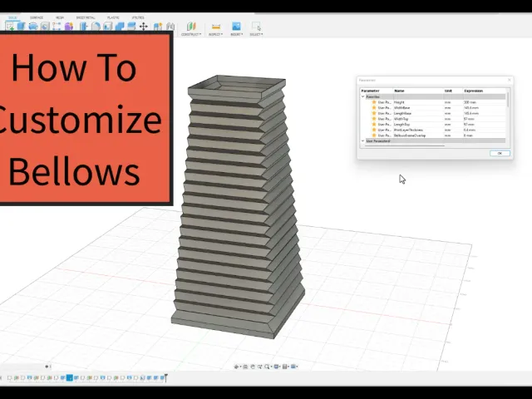
Task: Select the Move/Copy arrows icon
Action: tap(144, 26)
